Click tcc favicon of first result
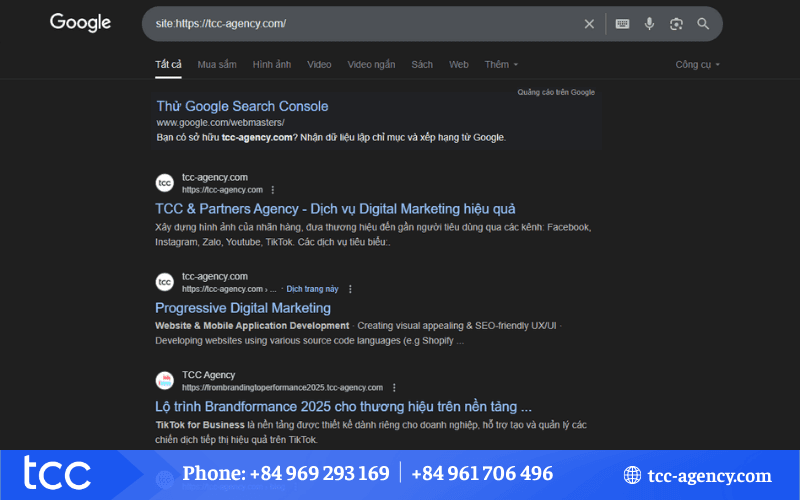The width and height of the screenshot is (800, 500). (164, 183)
